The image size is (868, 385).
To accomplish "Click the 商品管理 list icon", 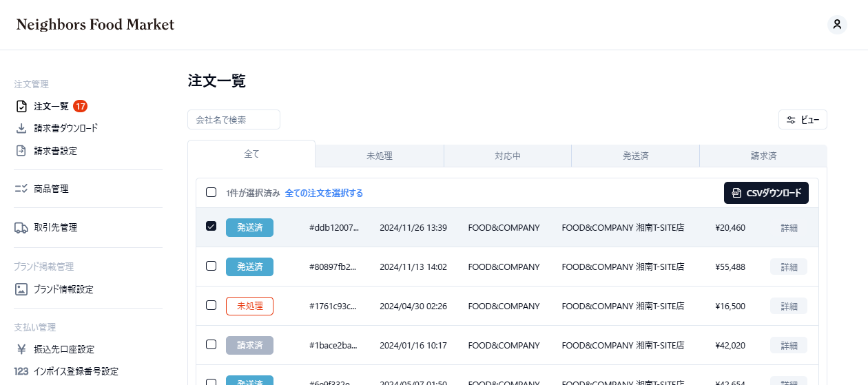I will tap(21, 189).
